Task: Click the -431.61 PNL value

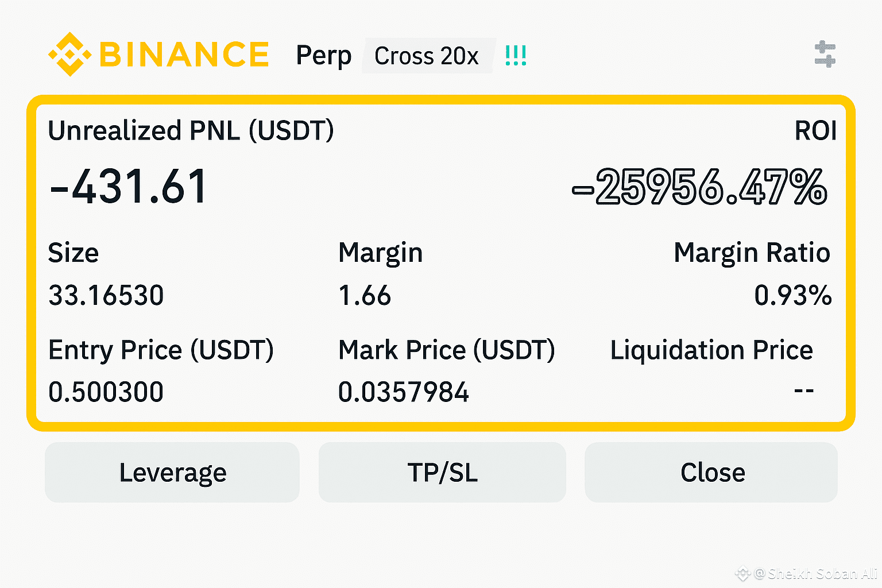Action: coord(129,187)
